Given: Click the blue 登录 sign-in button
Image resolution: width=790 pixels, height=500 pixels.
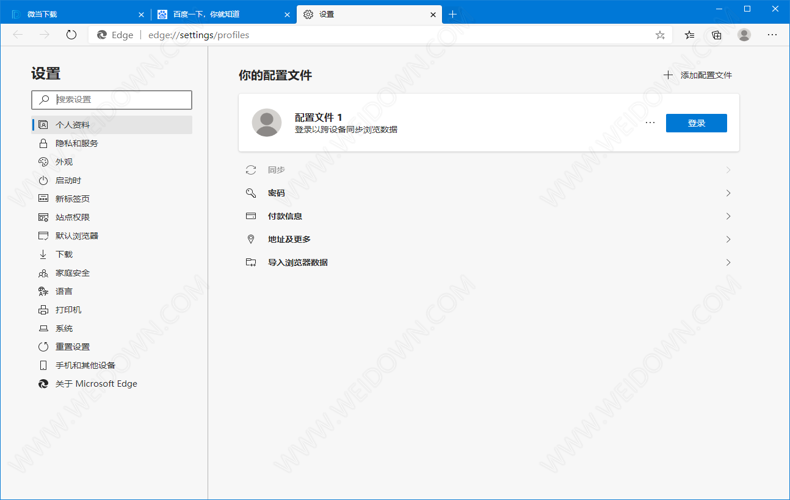Looking at the screenshot, I should pos(696,123).
